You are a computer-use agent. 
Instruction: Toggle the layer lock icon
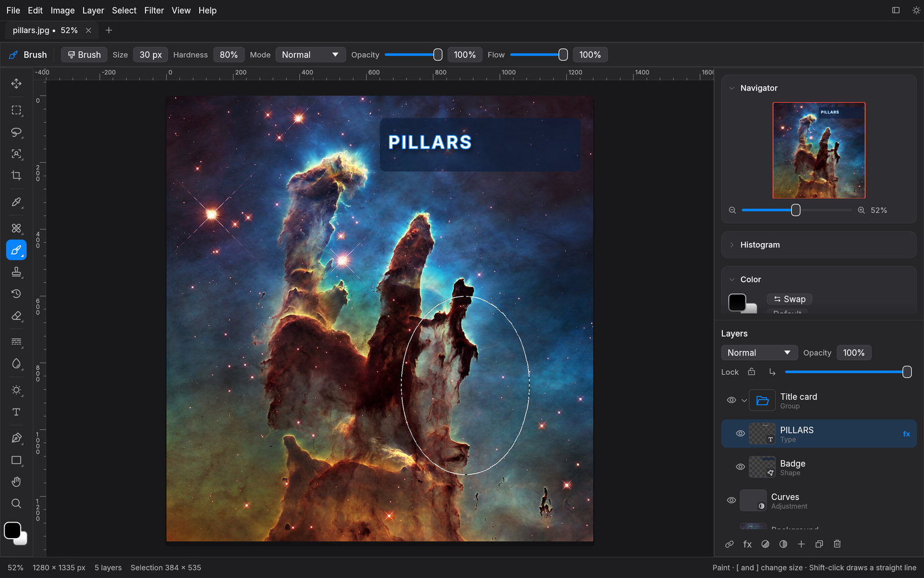(751, 372)
